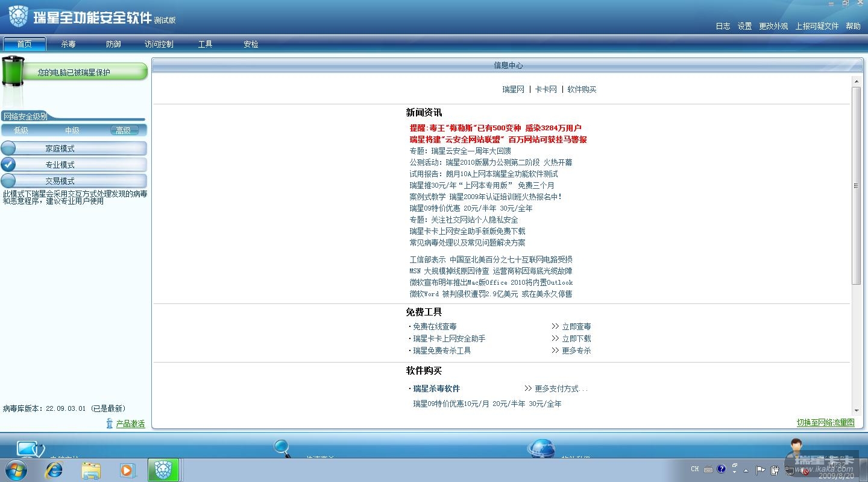Open Windows Explorer folder on taskbar
868x482 pixels.
[91, 470]
